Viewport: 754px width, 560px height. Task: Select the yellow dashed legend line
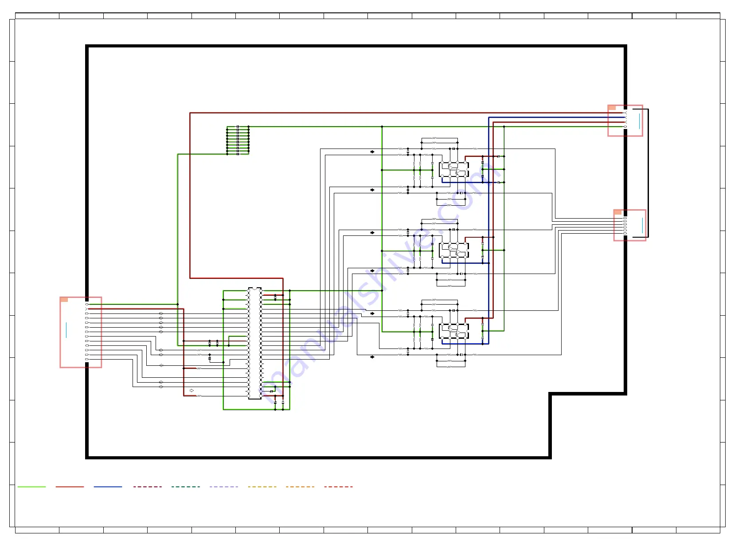262,487
